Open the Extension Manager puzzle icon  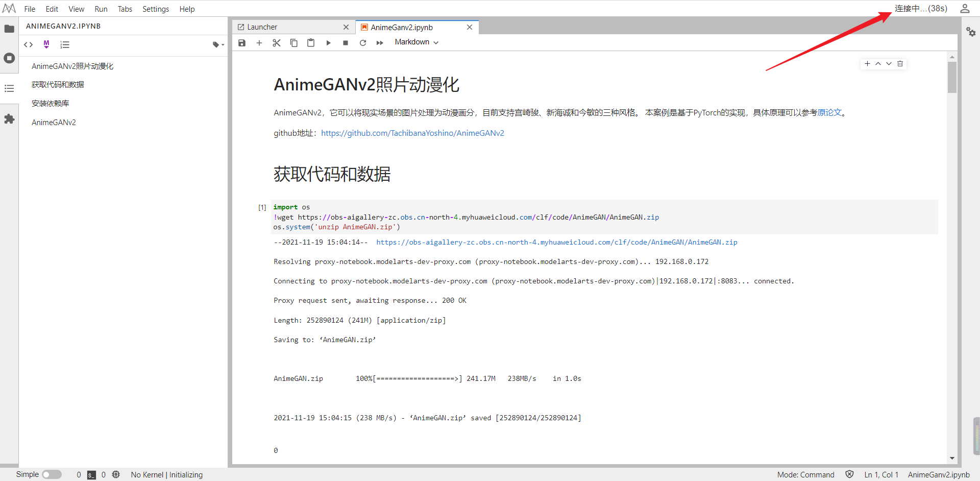(9, 119)
